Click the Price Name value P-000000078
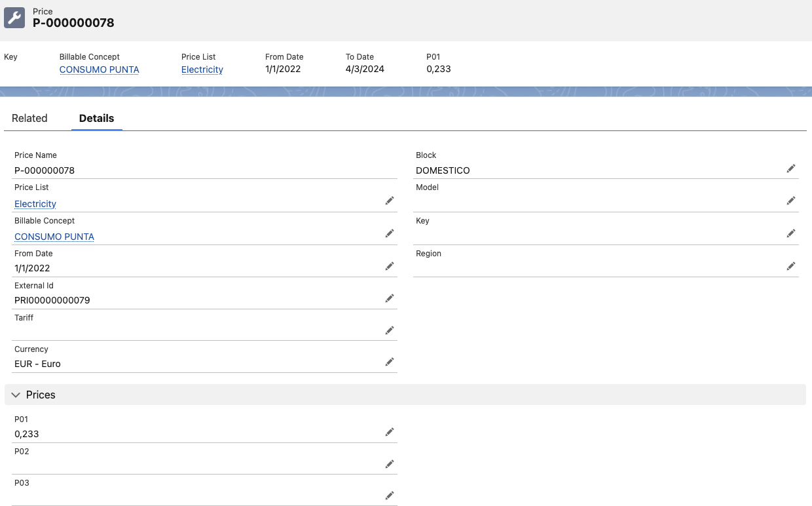 tap(45, 170)
